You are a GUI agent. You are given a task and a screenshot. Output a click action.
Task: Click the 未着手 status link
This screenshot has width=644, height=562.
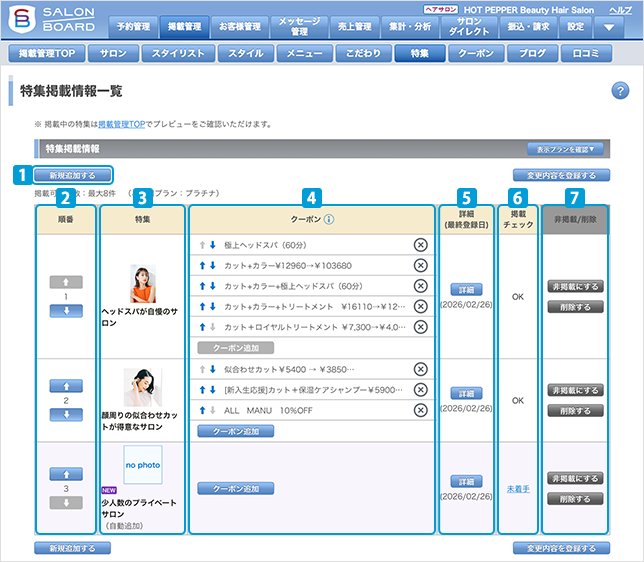coord(518,489)
